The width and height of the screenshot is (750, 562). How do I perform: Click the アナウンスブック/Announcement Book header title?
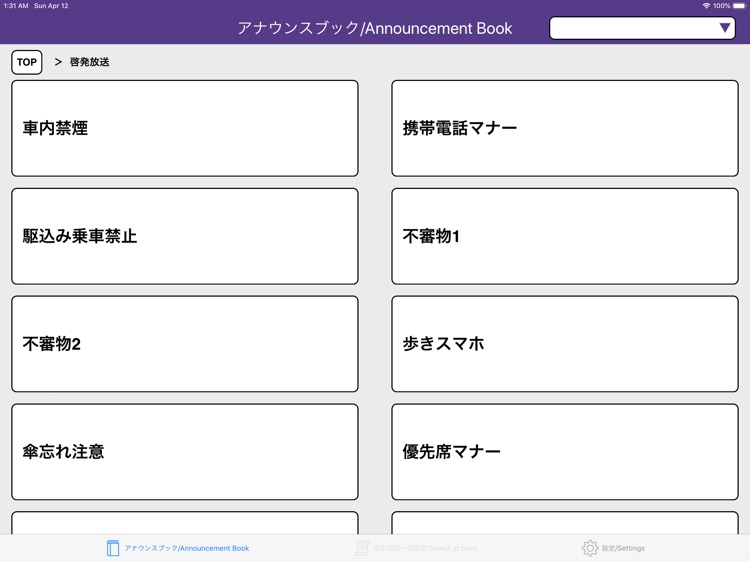pyautogui.click(x=375, y=28)
